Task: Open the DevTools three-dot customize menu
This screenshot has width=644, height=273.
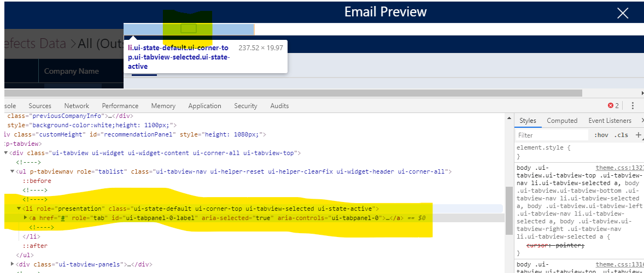Action: (x=633, y=106)
